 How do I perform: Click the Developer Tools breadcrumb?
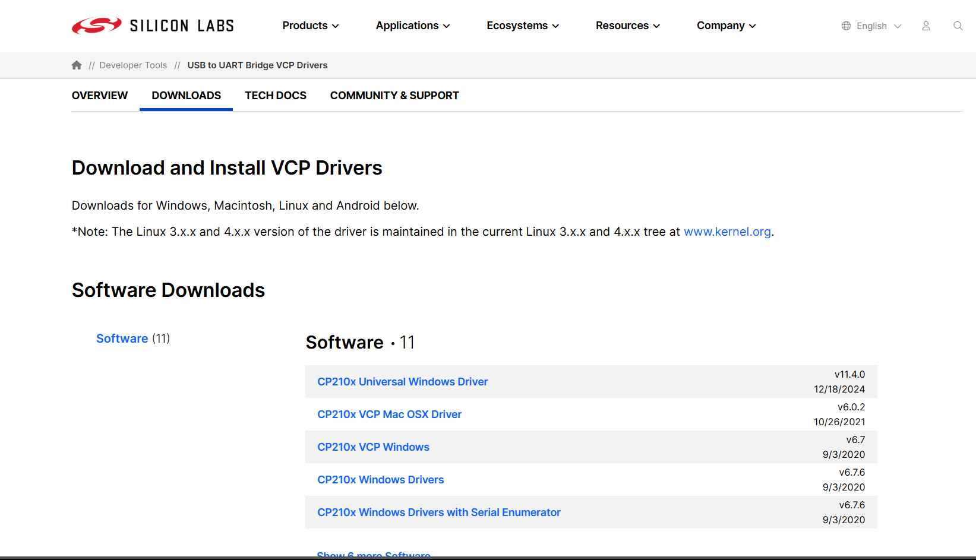(133, 65)
